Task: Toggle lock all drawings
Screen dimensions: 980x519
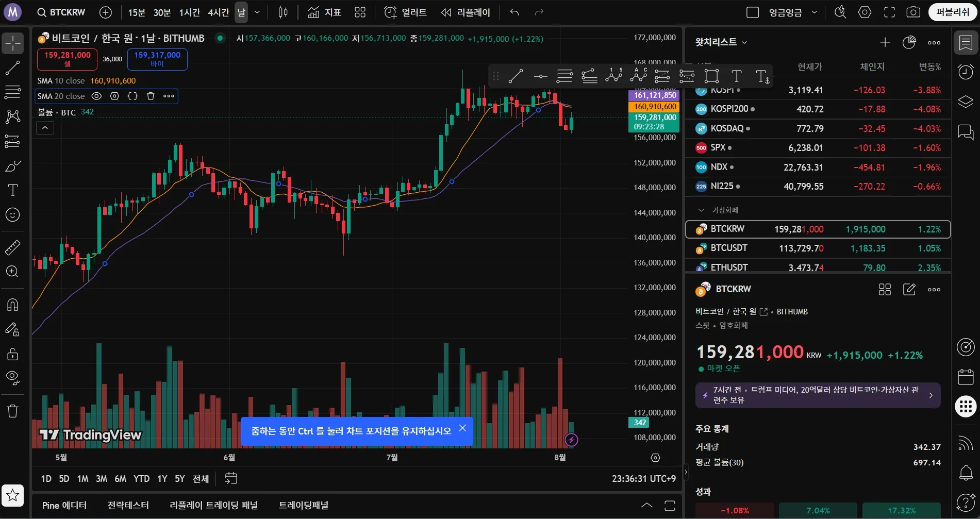Action: click(x=13, y=354)
